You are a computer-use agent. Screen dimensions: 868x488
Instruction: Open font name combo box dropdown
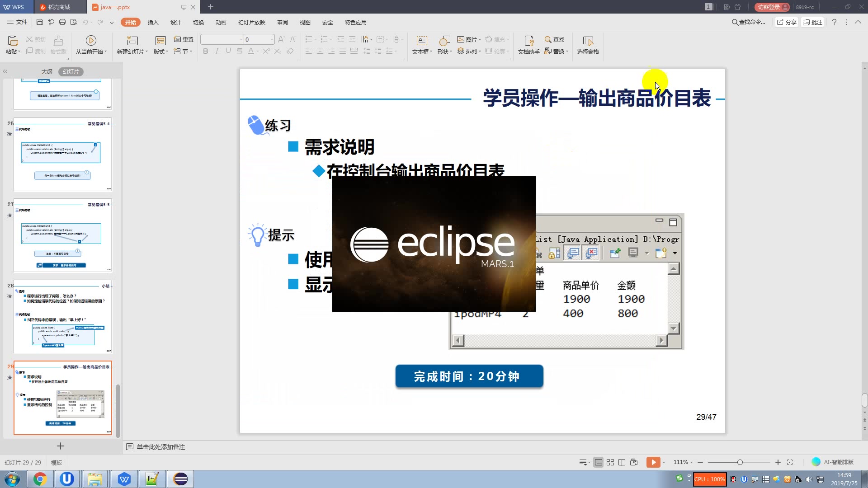241,39
